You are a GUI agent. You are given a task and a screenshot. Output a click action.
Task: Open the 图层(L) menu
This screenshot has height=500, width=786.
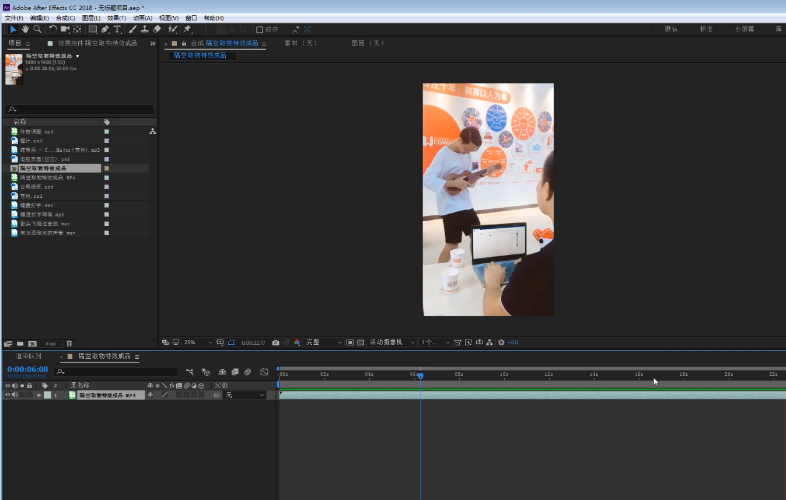91,18
